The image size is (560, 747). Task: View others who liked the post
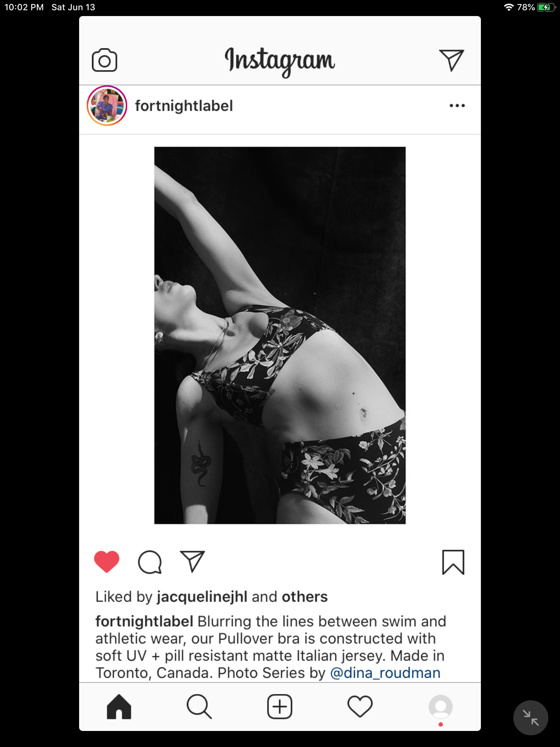304,597
